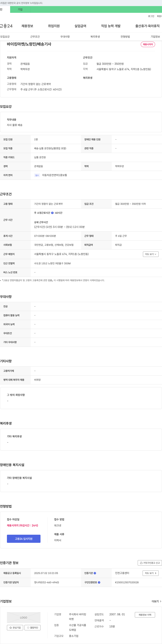Open 채용정보 이력 button
The image size is (162, 644).
[x=145, y=615]
